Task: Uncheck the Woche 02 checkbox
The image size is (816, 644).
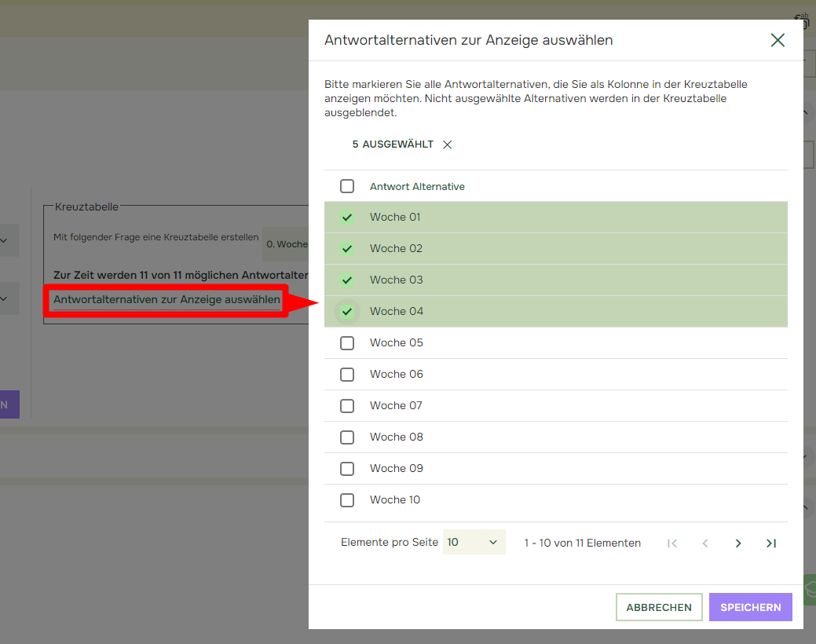Action: pyautogui.click(x=347, y=249)
